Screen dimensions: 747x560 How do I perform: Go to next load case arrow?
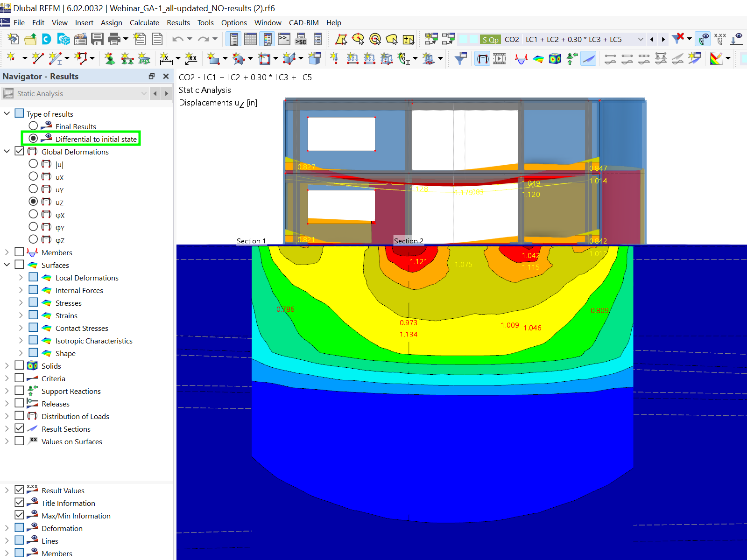pos(663,39)
